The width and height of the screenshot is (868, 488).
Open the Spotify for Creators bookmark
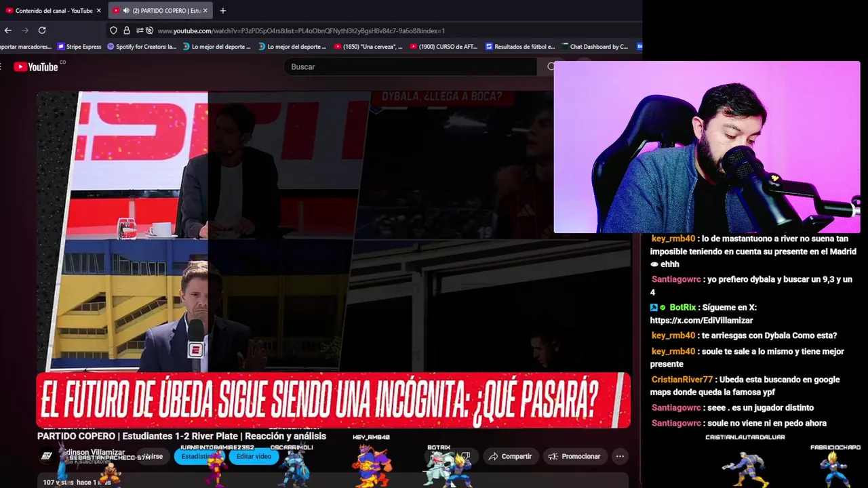pyautogui.click(x=141, y=47)
